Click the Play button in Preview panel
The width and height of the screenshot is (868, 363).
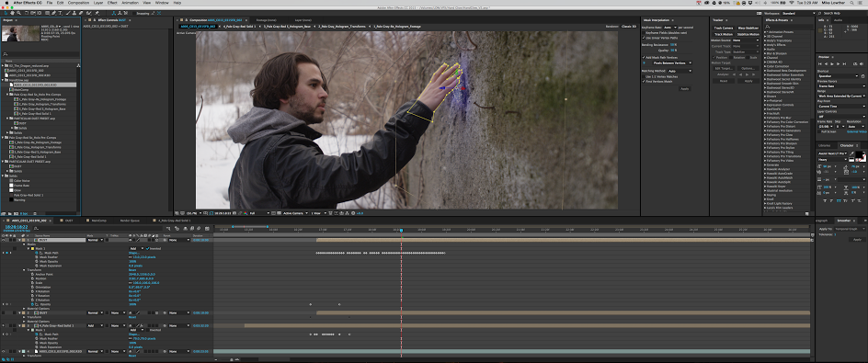(832, 64)
